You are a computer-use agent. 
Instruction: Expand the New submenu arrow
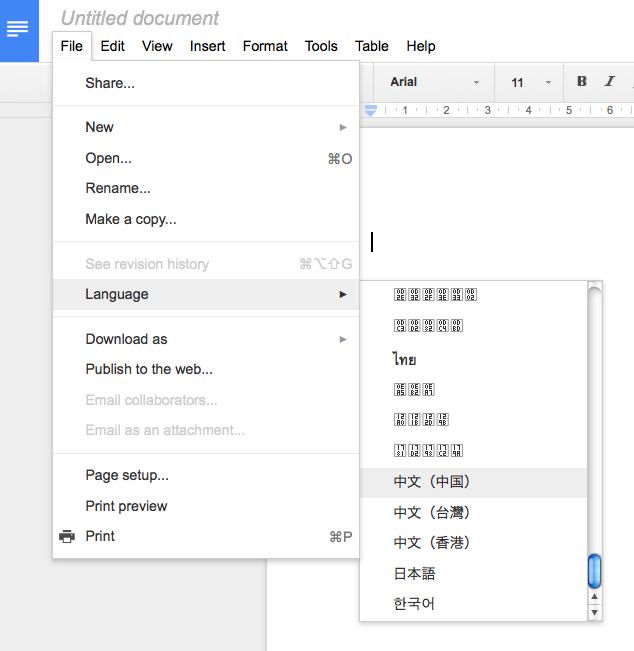coord(343,127)
